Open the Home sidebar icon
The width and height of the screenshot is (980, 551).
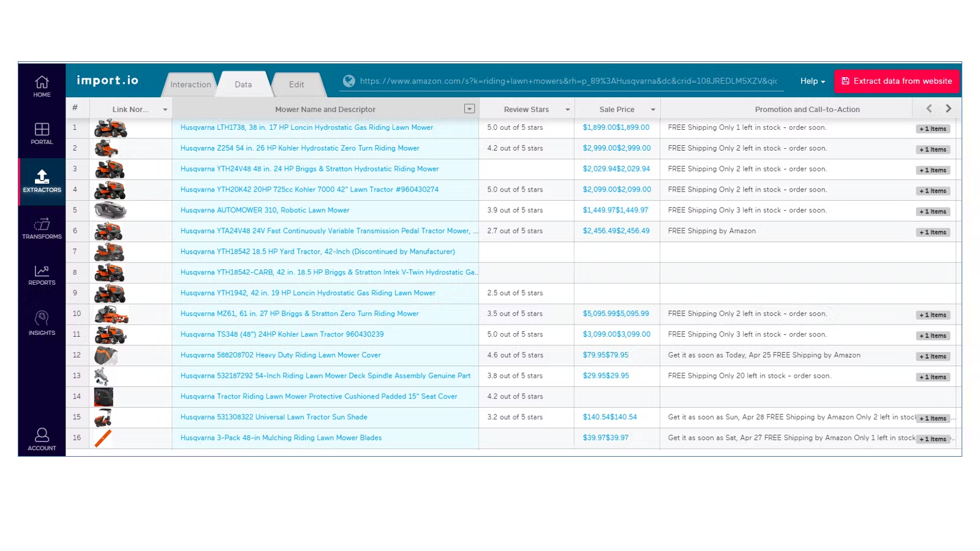tap(42, 86)
